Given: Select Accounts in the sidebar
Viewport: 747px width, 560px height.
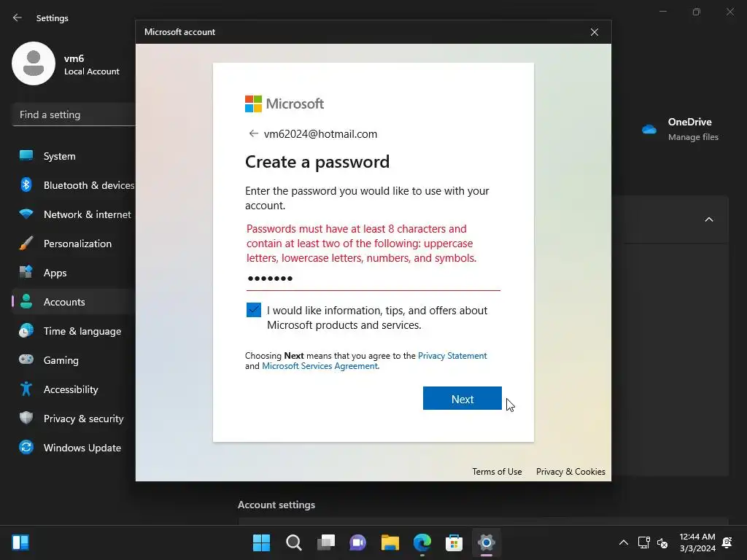Looking at the screenshot, I should click(x=74, y=302).
